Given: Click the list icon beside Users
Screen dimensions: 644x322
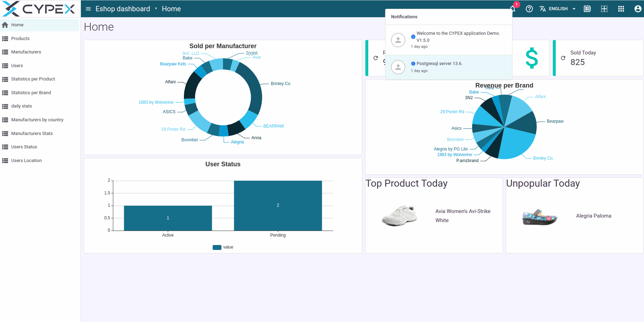Looking at the screenshot, I should pos(5,66).
